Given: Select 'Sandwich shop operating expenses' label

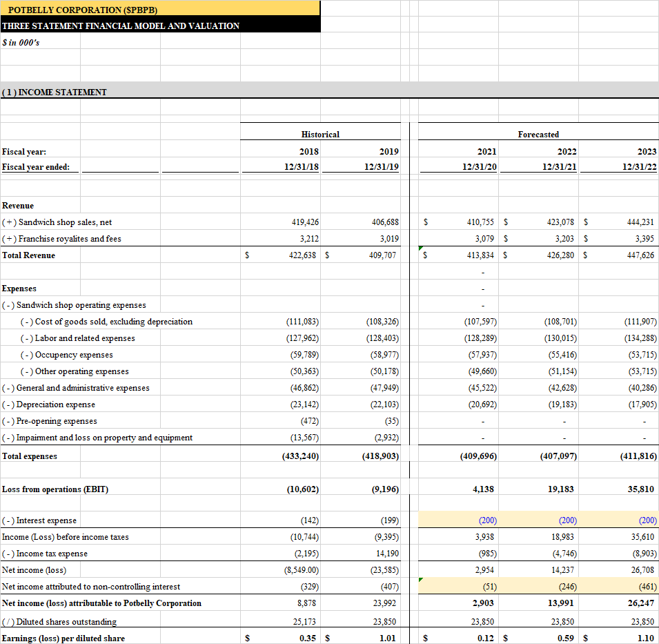Looking at the screenshot, I should click(x=74, y=305).
